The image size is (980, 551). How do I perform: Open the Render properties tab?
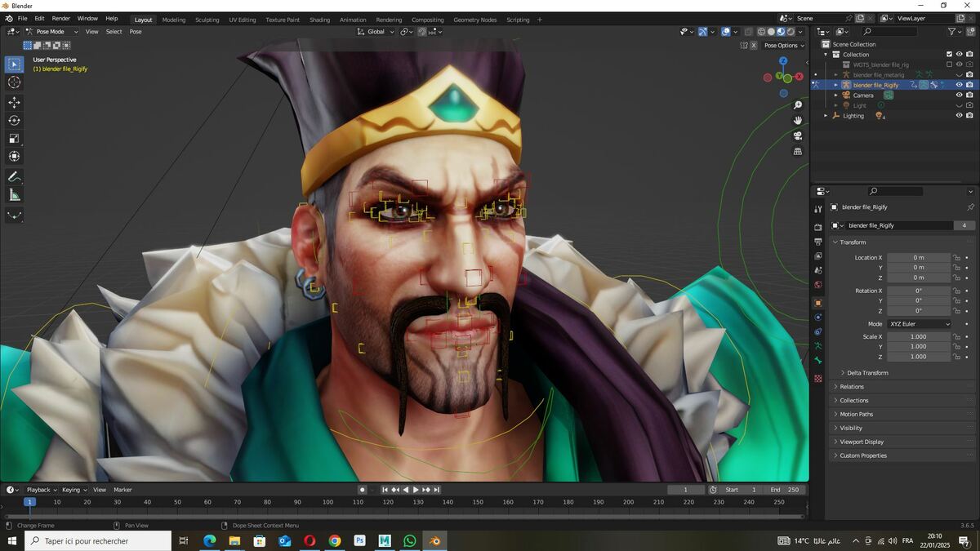pyautogui.click(x=818, y=227)
